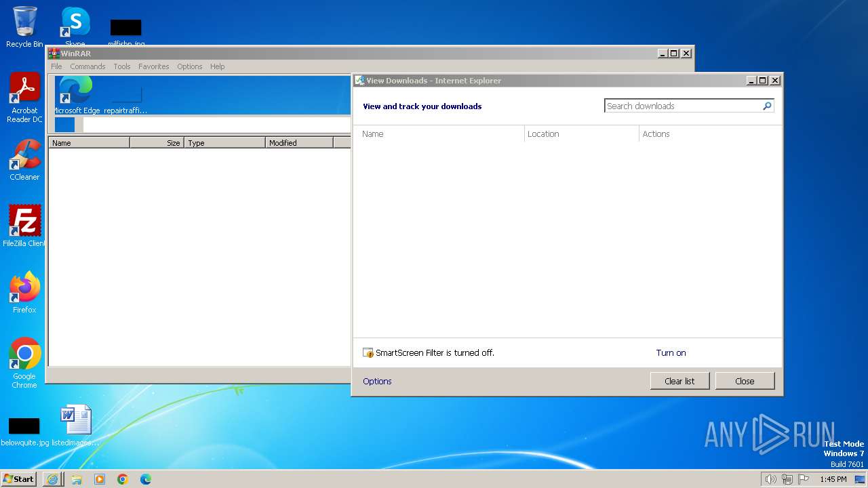Sort WinRAR list by Type column
Viewport: 868px width, 488px height.
coord(224,143)
